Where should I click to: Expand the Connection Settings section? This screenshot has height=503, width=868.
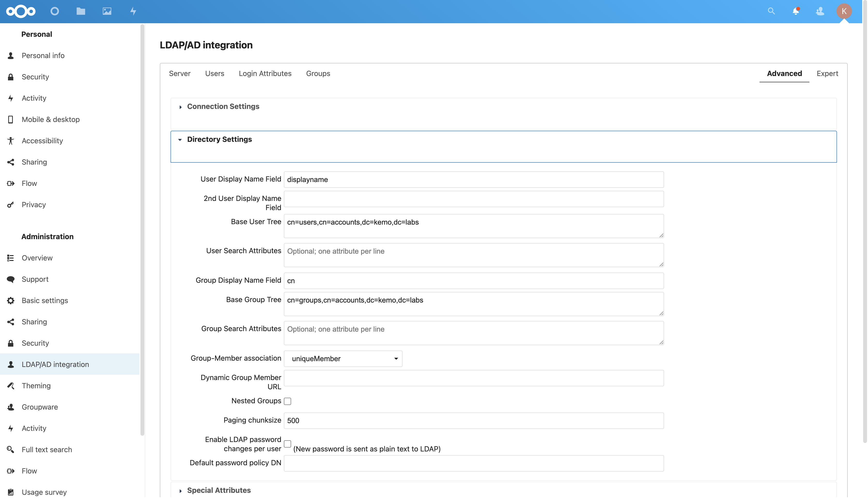pos(223,107)
